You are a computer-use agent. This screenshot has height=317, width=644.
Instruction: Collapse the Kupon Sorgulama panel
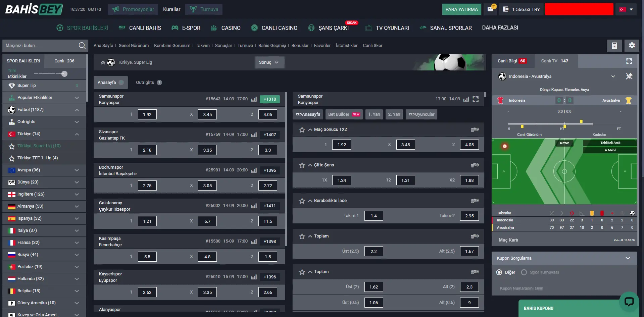628,258
